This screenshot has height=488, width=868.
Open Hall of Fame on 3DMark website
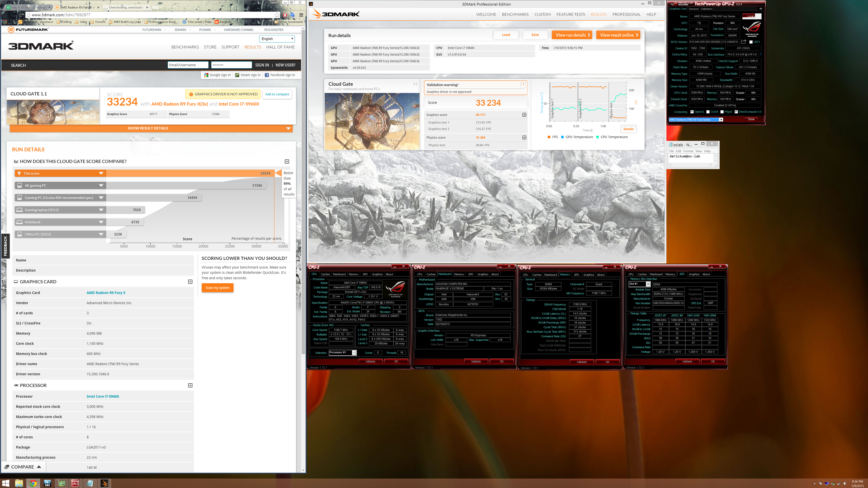[280, 47]
